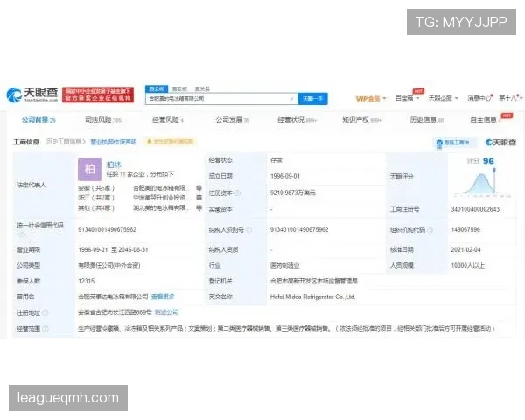Screen dimensions: 525x420
Task: Click 等 at the end of the 其他 row
Action: (199, 208)
